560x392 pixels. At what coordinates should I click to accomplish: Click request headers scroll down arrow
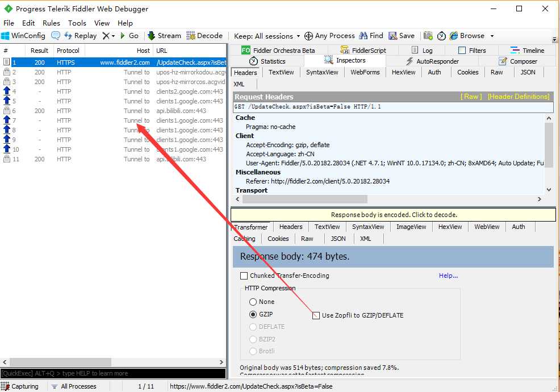[x=549, y=190]
